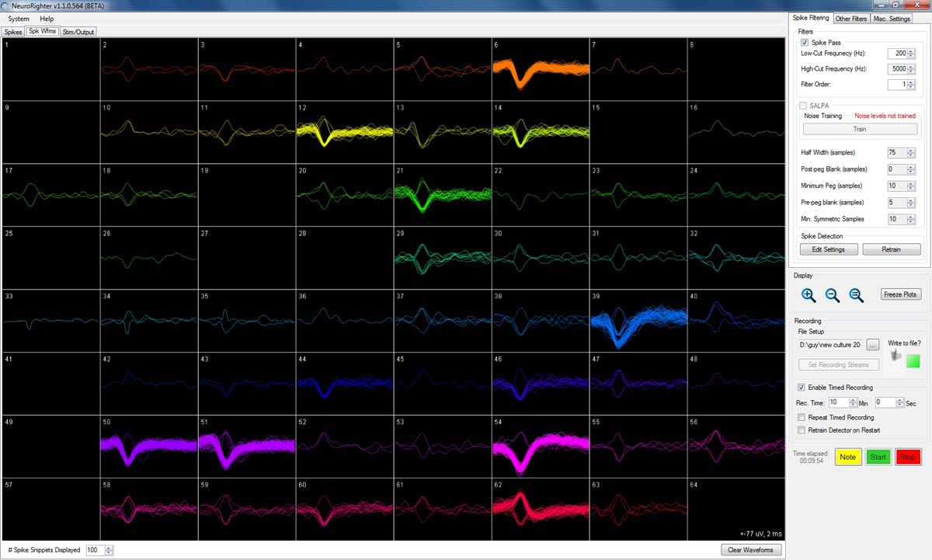Click the recording file path field

click(829, 344)
